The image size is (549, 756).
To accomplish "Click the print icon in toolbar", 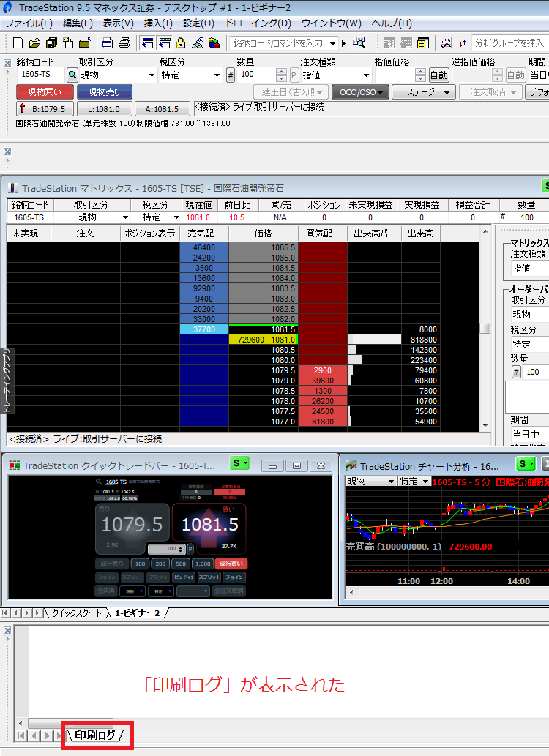I will [124, 43].
